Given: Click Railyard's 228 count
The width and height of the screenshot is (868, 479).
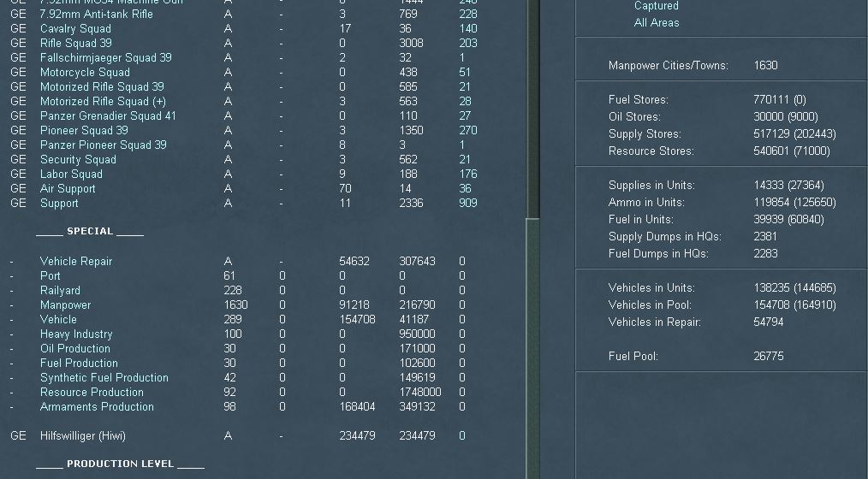Looking at the screenshot, I should [x=233, y=290].
